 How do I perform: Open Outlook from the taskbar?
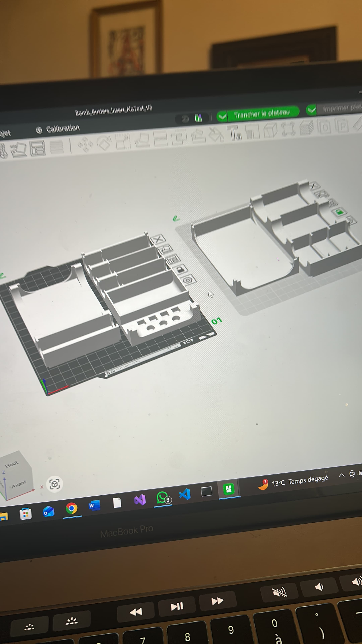[x=48, y=511]
